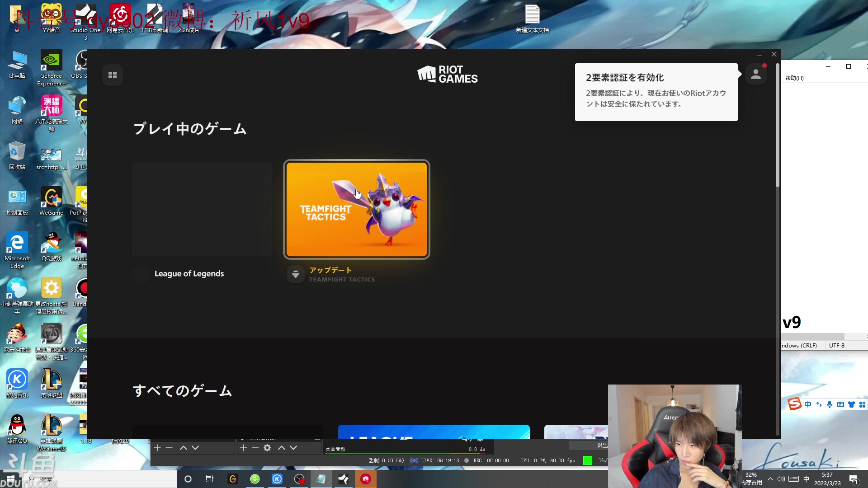
Task: Expand the system tray hidden icons chevron
Action: [770, 479]
